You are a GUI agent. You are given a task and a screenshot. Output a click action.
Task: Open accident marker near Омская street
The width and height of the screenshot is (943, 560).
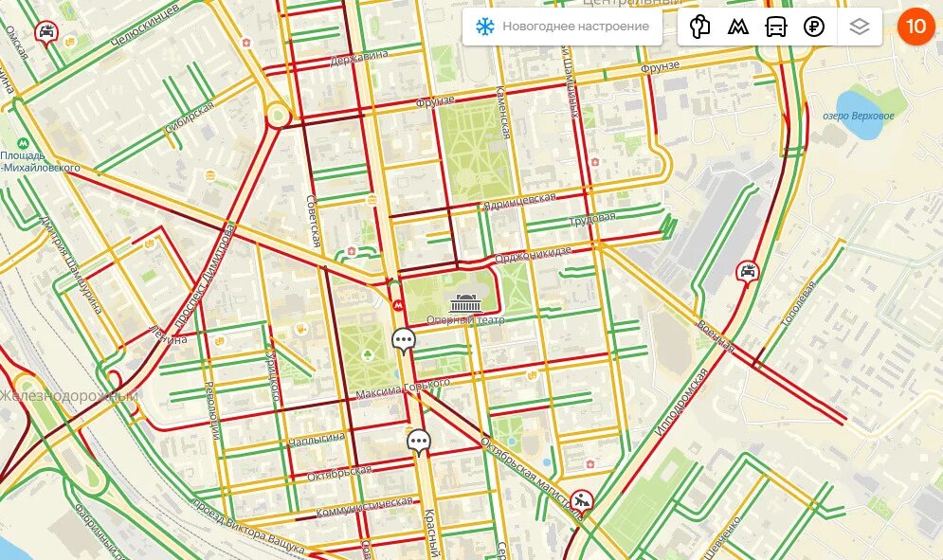(x=45, y=32)
